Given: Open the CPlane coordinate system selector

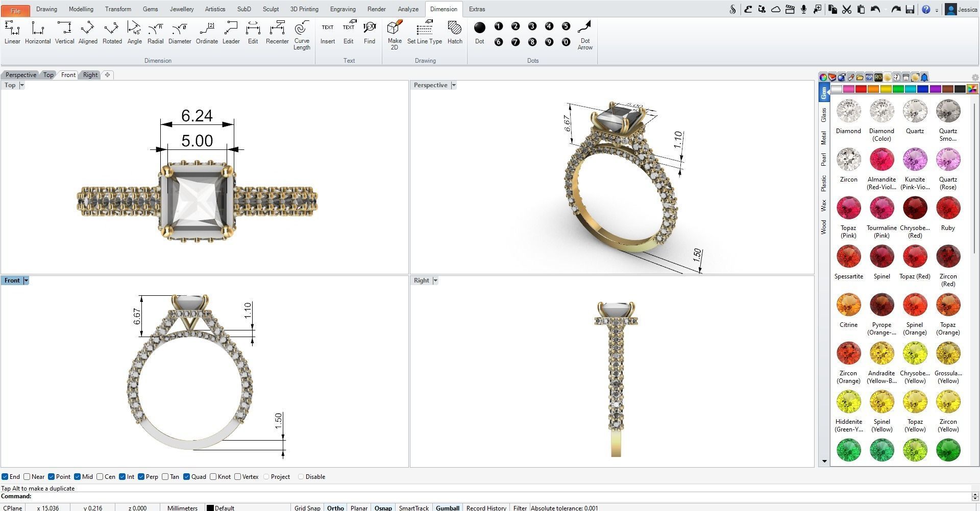Looking at the screenshot, I should (x=12, y=508).
